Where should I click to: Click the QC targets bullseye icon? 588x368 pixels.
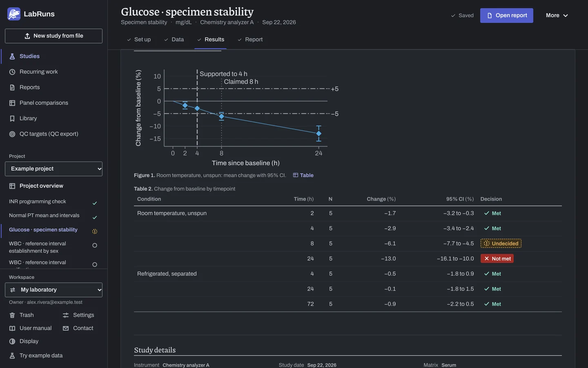[x=12, y=134]
